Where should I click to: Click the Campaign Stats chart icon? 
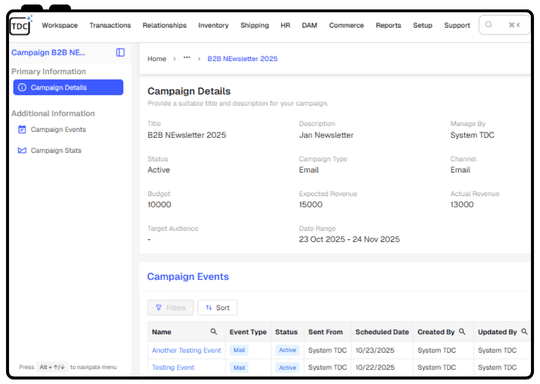click(22, 151)
